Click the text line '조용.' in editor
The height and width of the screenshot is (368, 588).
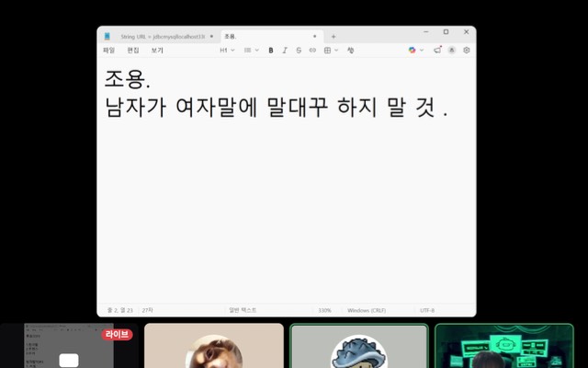127,79
